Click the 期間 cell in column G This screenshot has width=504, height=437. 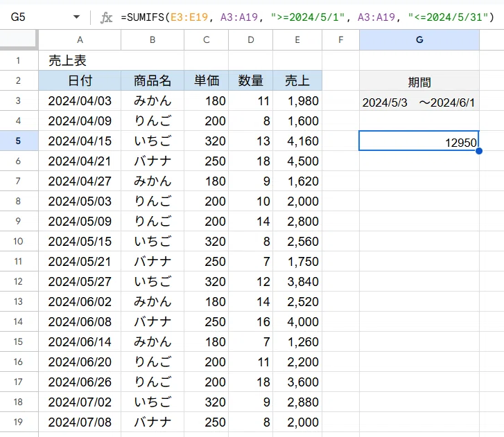click(x=419, y=80)
